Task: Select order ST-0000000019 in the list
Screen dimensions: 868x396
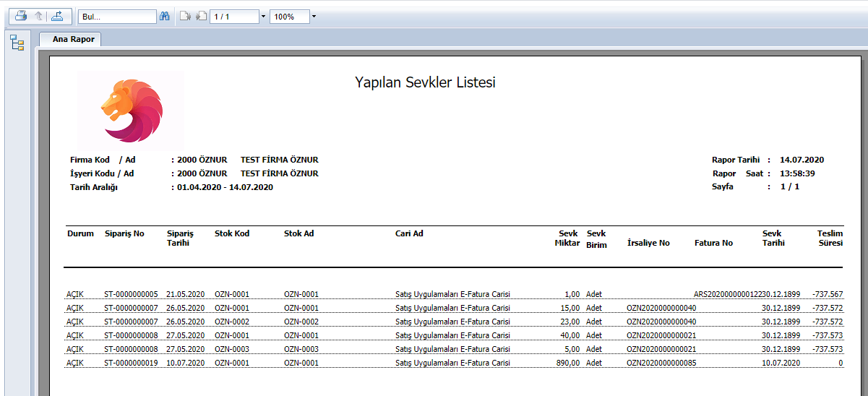Action: pos(131,363)
